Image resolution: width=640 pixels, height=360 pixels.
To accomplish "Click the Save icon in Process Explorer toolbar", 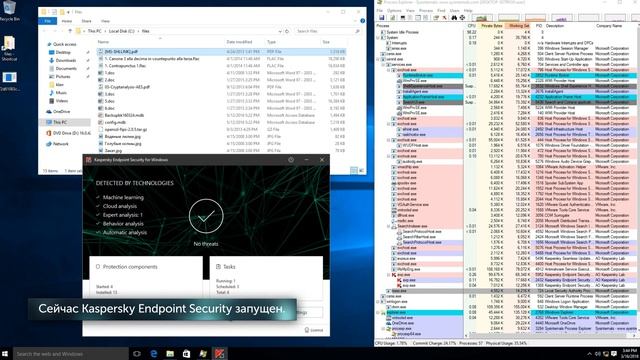I will [x=382, y=18].
